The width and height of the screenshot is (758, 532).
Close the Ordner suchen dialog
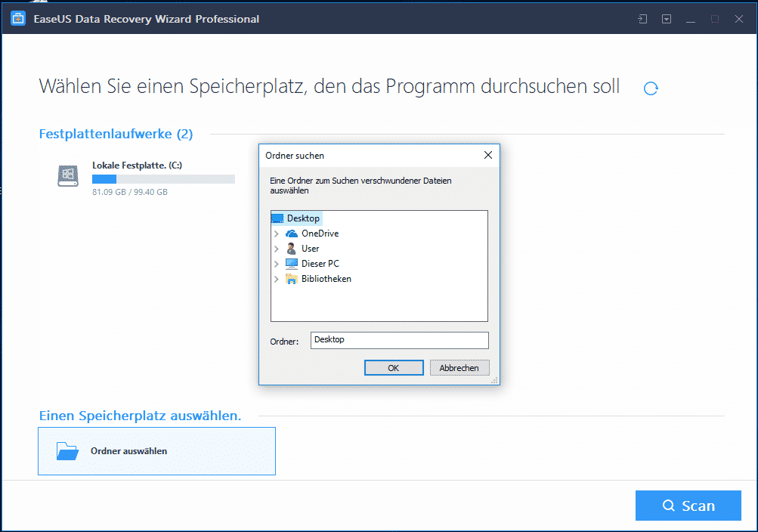coord(488,155)
